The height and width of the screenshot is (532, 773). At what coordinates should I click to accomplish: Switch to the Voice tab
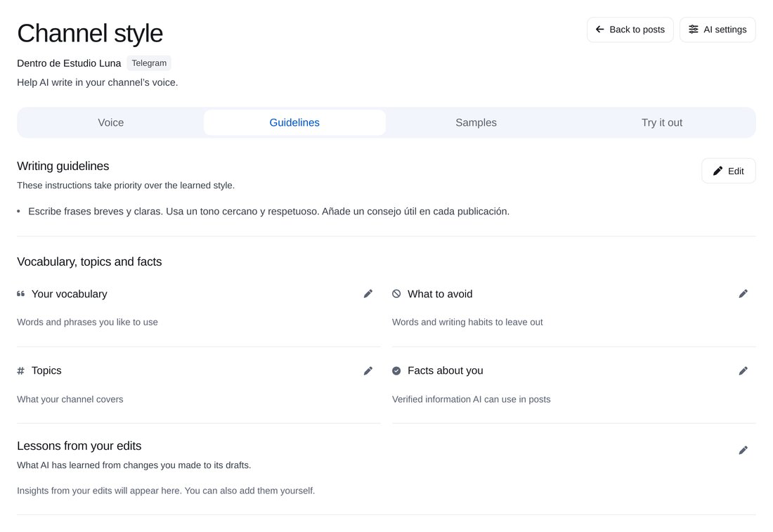click(110, 123)
